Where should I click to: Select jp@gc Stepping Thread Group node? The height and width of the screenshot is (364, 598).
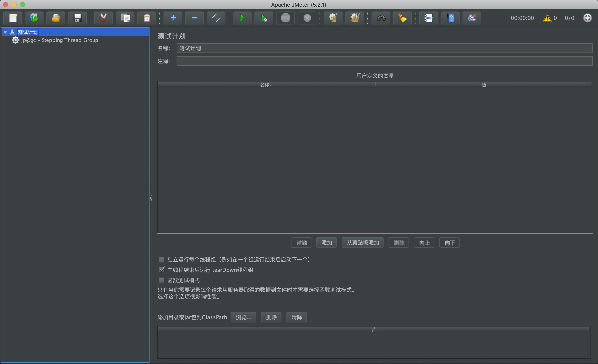59,40
